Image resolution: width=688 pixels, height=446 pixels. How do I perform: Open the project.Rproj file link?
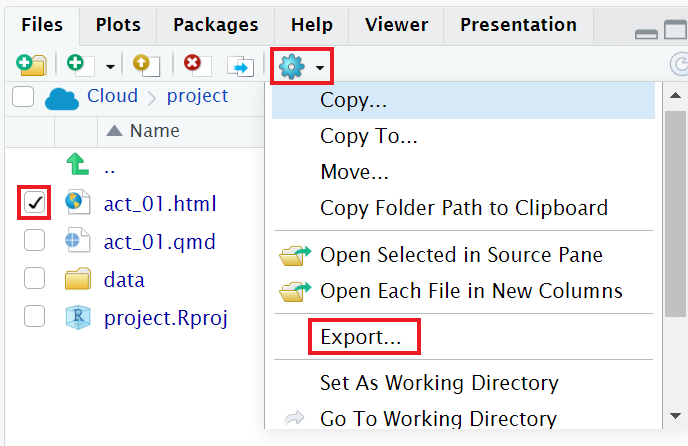click(x=166, y=318)
